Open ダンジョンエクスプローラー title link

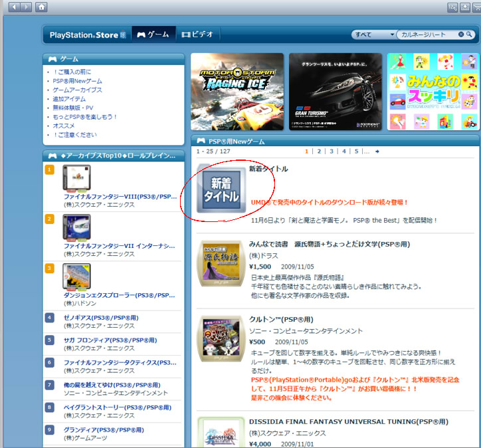click(x=120, y=296)
